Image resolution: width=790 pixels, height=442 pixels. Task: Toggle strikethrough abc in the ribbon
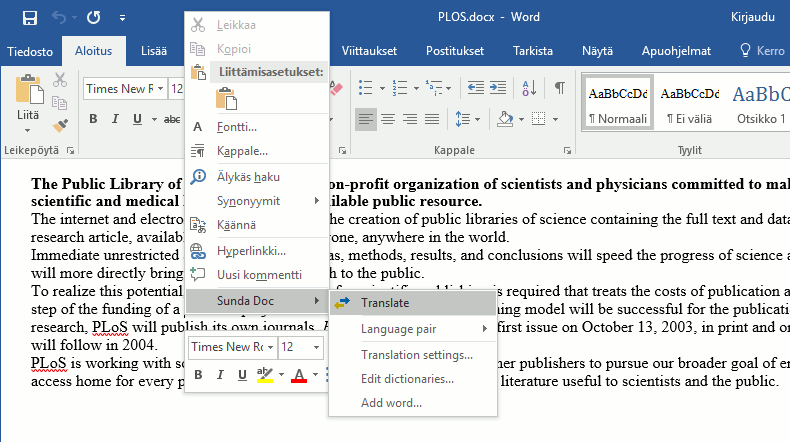172,119
